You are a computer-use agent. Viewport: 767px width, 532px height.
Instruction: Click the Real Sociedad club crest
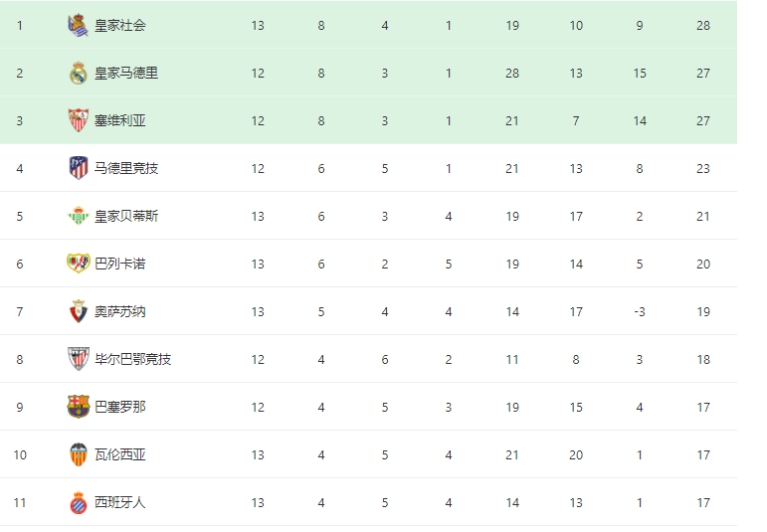pos(78,26)
